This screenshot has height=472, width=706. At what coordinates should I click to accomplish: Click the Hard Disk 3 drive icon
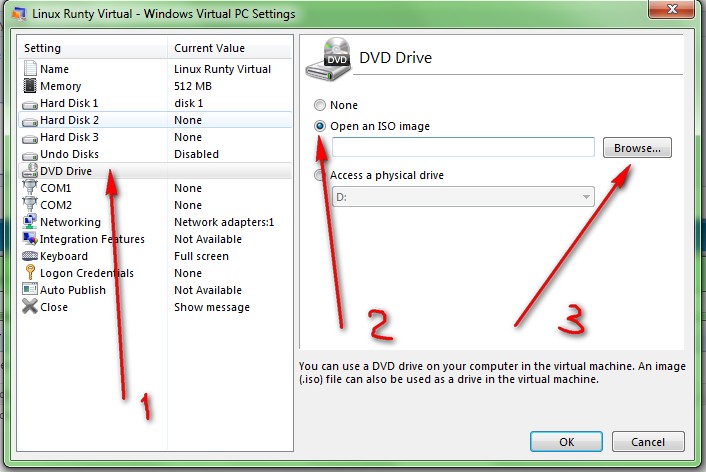click(30, 139)
